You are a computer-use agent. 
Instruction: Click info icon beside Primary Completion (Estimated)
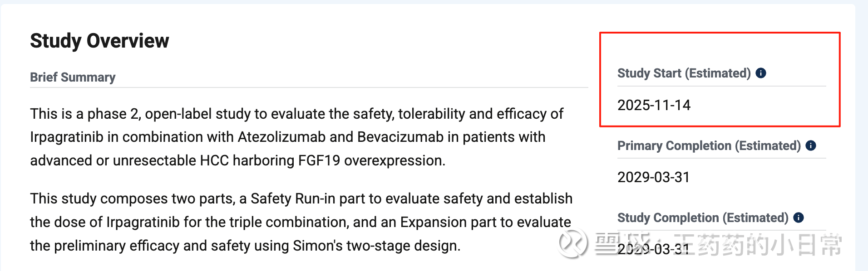(x=811, y=145)
